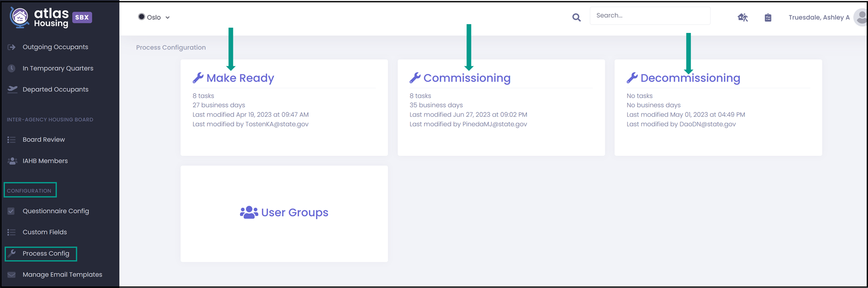Click the '35 business days' text
Screen dimensions: 868x288
[436, 105]
